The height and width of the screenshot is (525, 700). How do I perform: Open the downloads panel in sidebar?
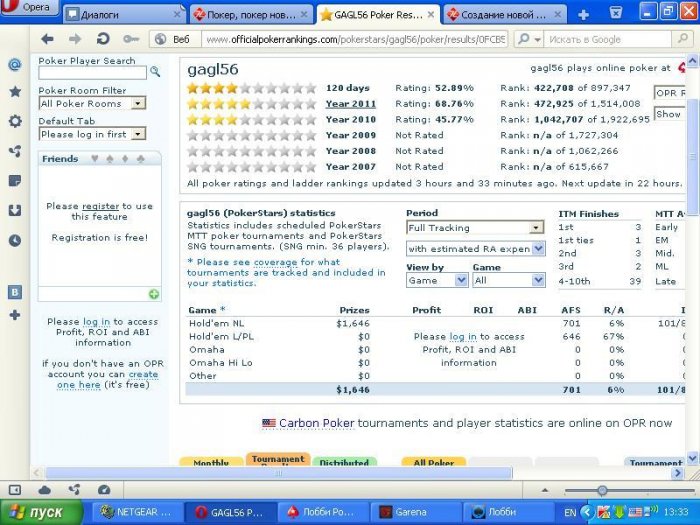coord(15,210)
